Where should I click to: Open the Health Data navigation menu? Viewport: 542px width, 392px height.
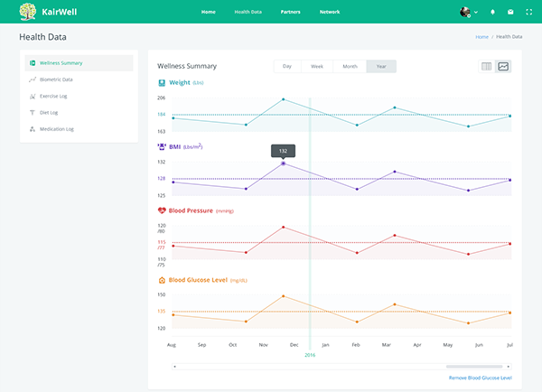click(x=248, y=12)
